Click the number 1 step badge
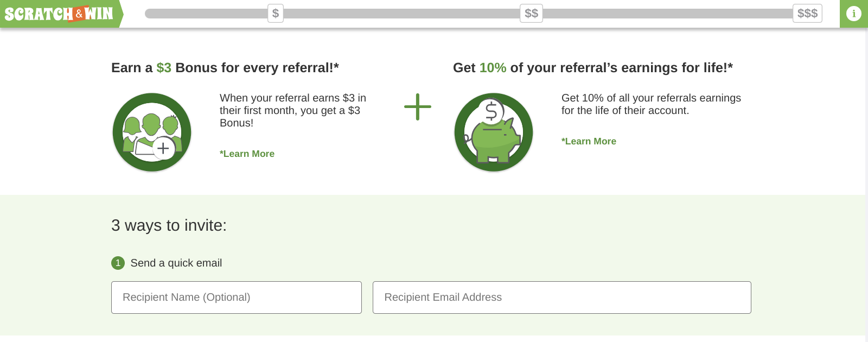This screenshot has width=868, height=342. click(x=118, y=263)
